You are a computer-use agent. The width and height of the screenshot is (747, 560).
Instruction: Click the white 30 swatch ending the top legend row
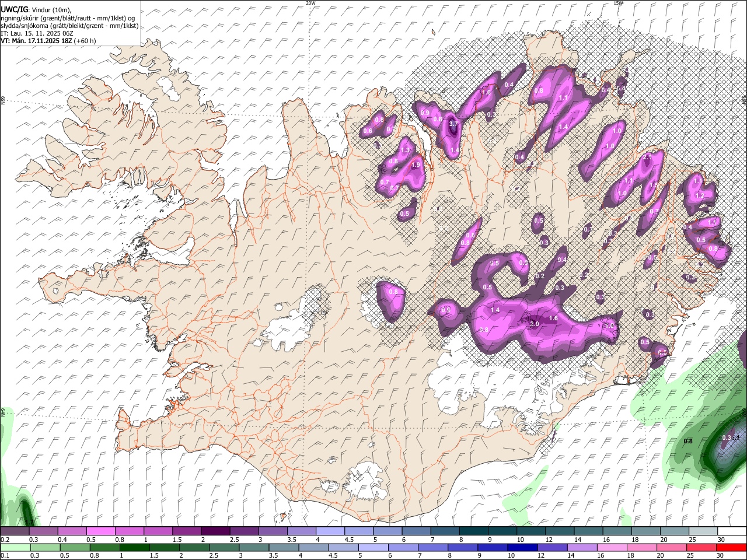(x=731, y=531)
